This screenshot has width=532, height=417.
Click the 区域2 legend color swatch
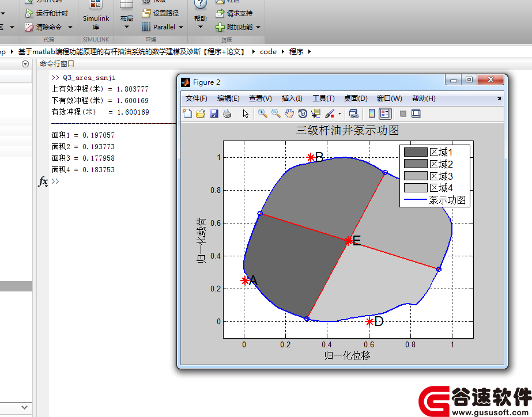tap(416, 164)
